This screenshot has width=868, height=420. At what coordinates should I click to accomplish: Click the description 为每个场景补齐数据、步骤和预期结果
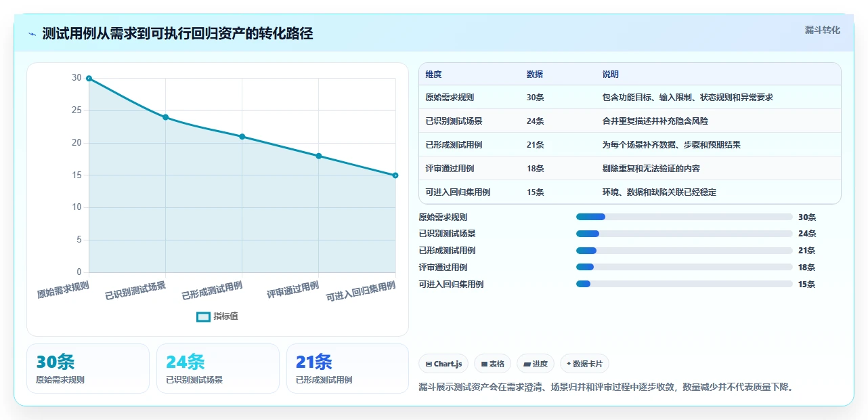[672, 145]
